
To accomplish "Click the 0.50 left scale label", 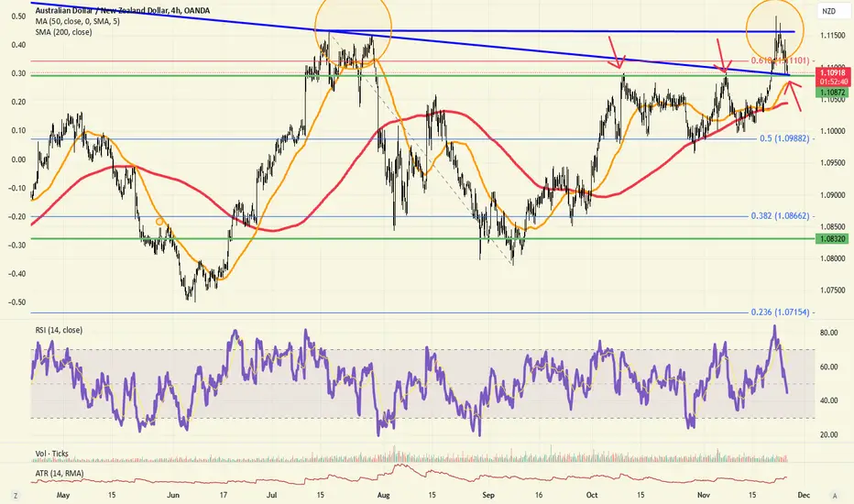I will 19,16.
